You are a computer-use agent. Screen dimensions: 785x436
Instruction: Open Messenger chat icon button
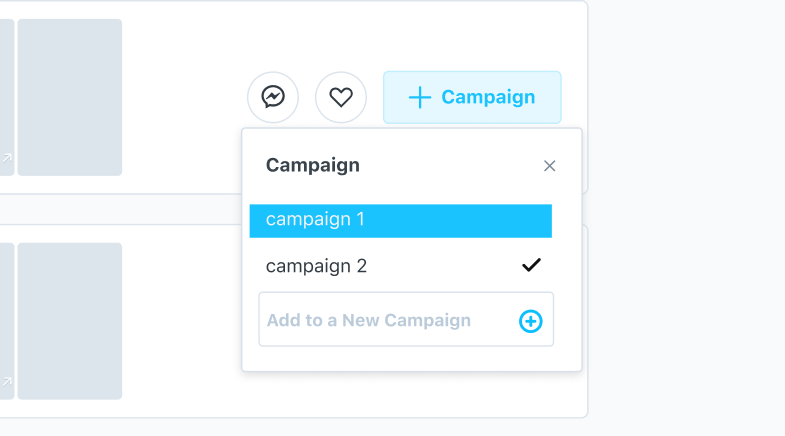coord(273,97)
